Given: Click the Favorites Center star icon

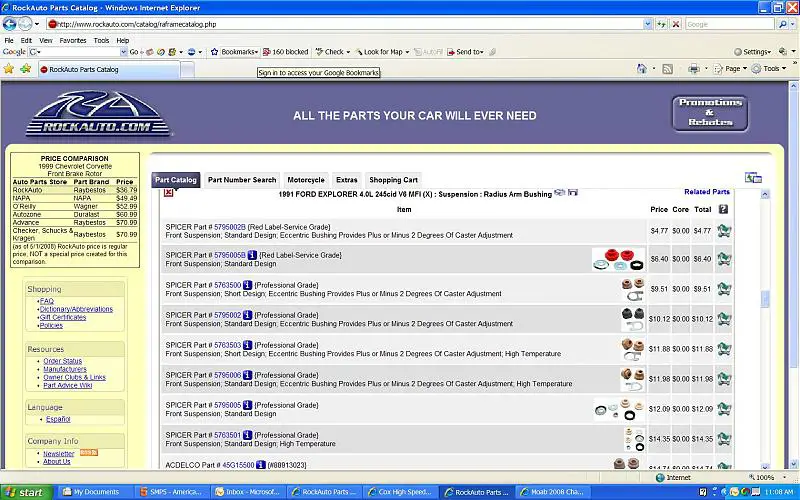Looking at the screenshot, I should (9, 69).
